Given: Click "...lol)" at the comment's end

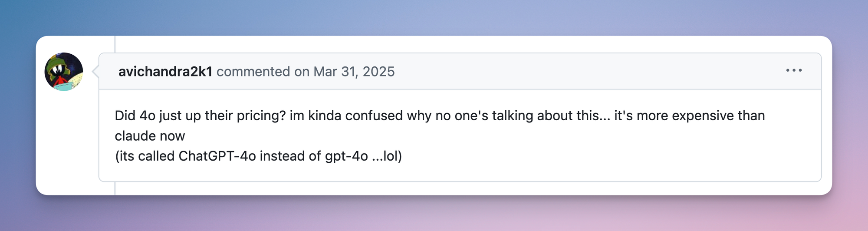Looking at the screenshot, I should 387,156.
